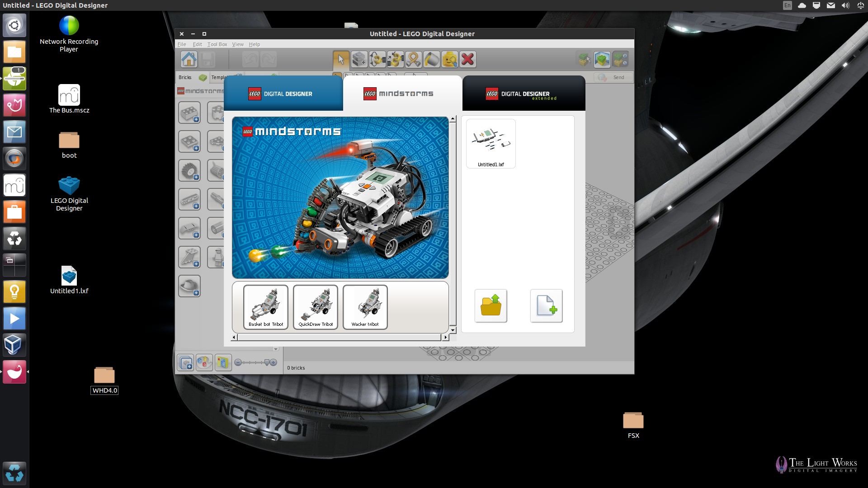
Task: Open the File menu
Action: 183,44
